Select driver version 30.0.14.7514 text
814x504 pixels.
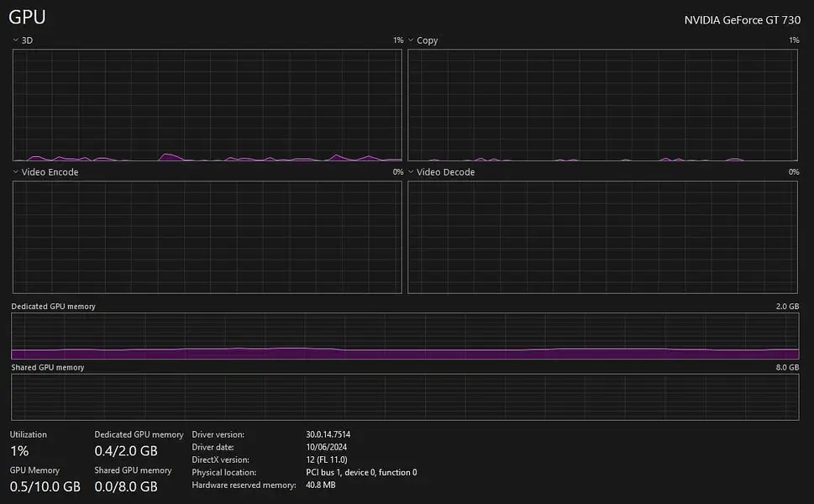(x=328, y=434)
